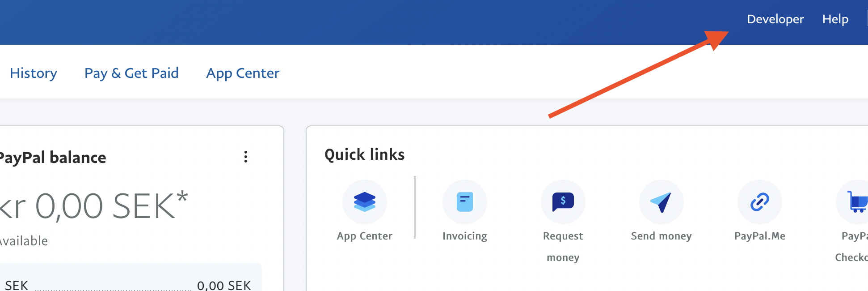Open PayPal balance three-dot options menu
Viewport: 868px width, 291px height.
245,157
